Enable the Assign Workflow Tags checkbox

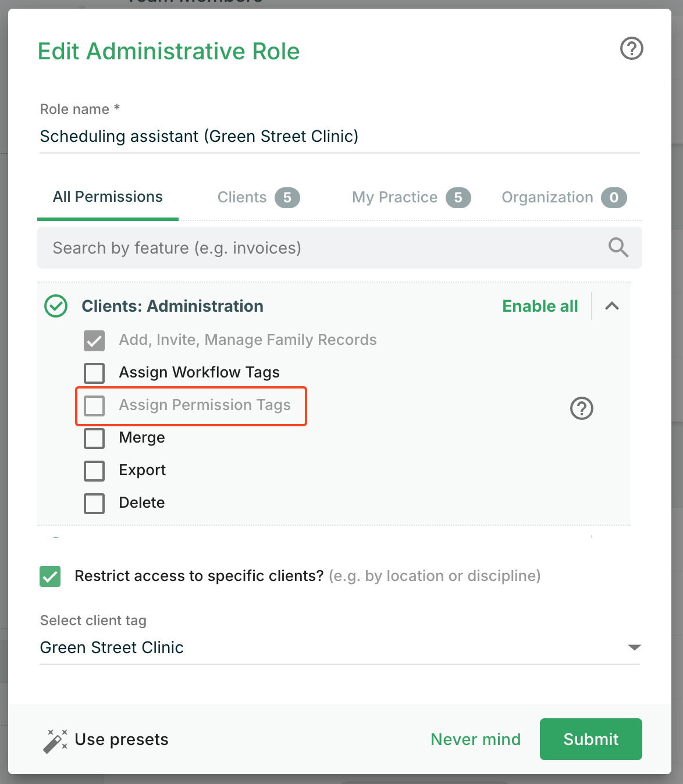(94, 373)
